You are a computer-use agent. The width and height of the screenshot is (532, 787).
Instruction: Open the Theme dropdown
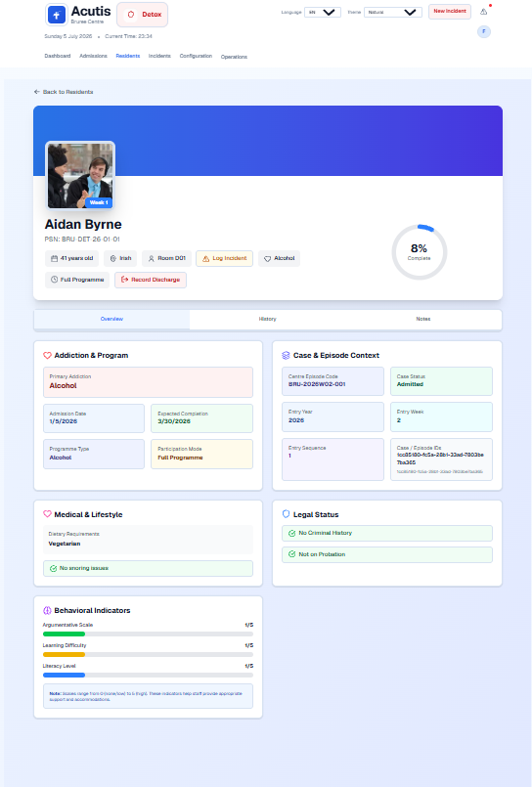[393, 12]
